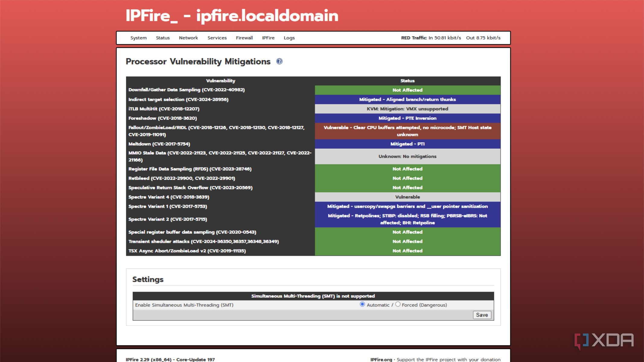644x362 pixels.
Task: Open the Firewall menu
Action: (x=244, y=38)
